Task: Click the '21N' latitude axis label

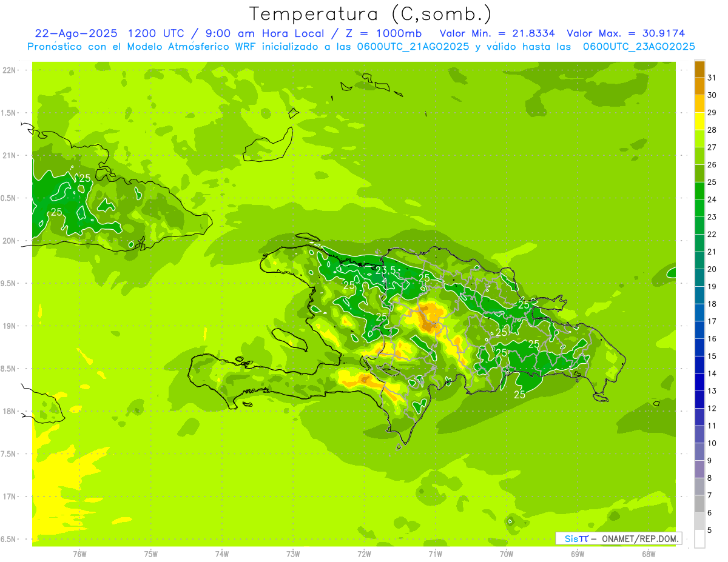Action: coord(8,156)
